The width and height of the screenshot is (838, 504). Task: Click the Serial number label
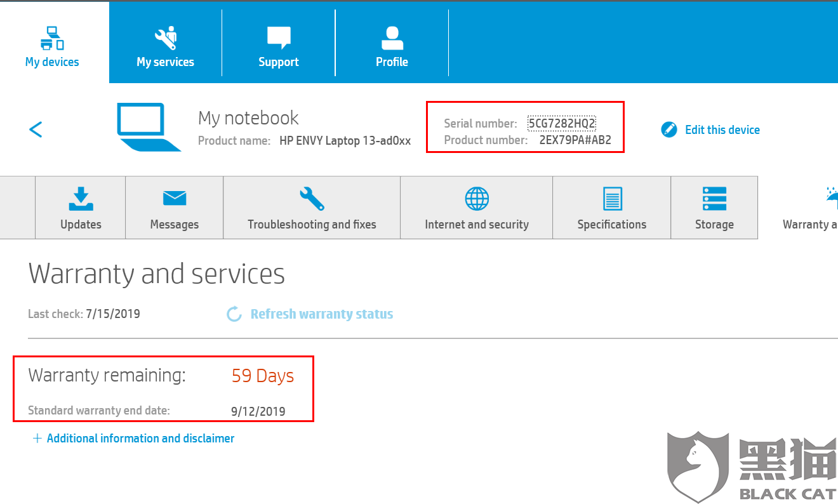(481, 123)
